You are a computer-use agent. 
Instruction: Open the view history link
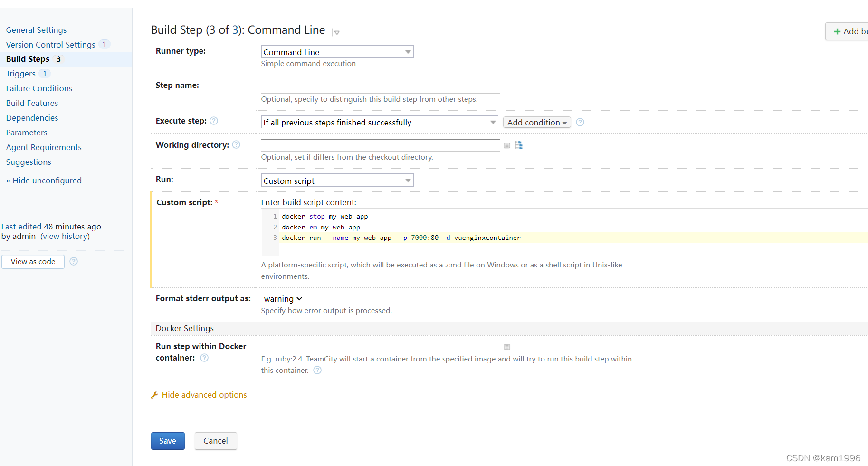pos(65,236)
